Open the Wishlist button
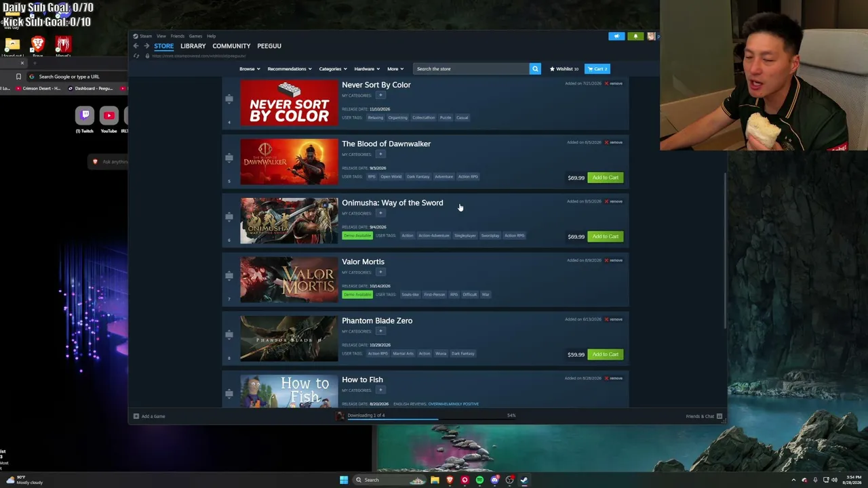The image size is (868, 488). click(x=564, y=68)
